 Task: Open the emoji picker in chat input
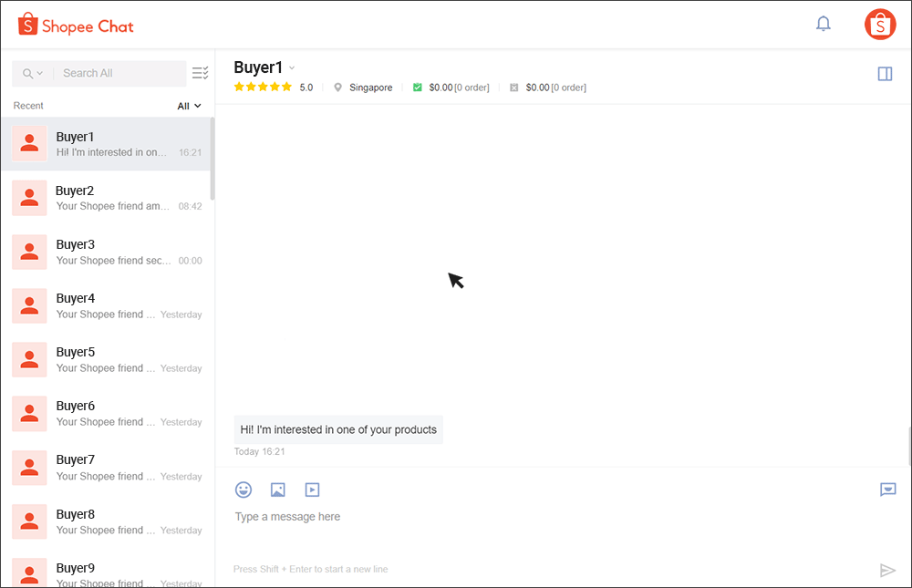pos(244,490)
